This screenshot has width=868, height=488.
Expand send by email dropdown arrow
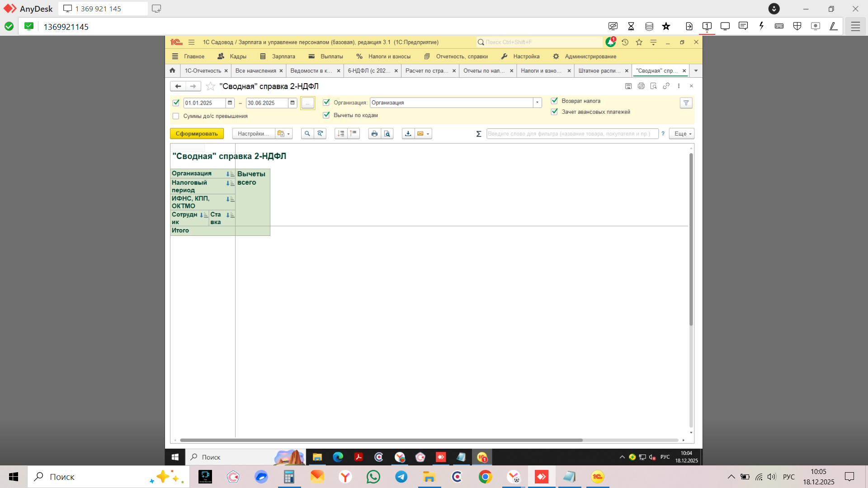pyautogui.click(x=428, y=134)
